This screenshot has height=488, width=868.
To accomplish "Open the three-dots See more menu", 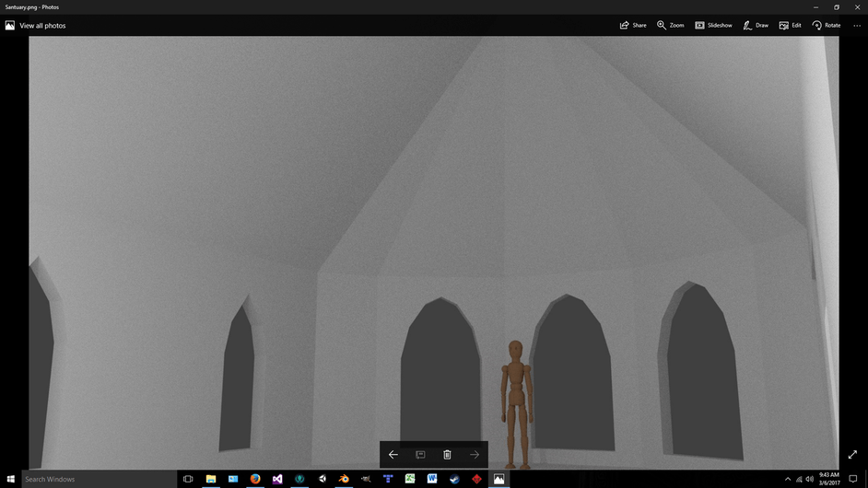I will coord(857,26).
